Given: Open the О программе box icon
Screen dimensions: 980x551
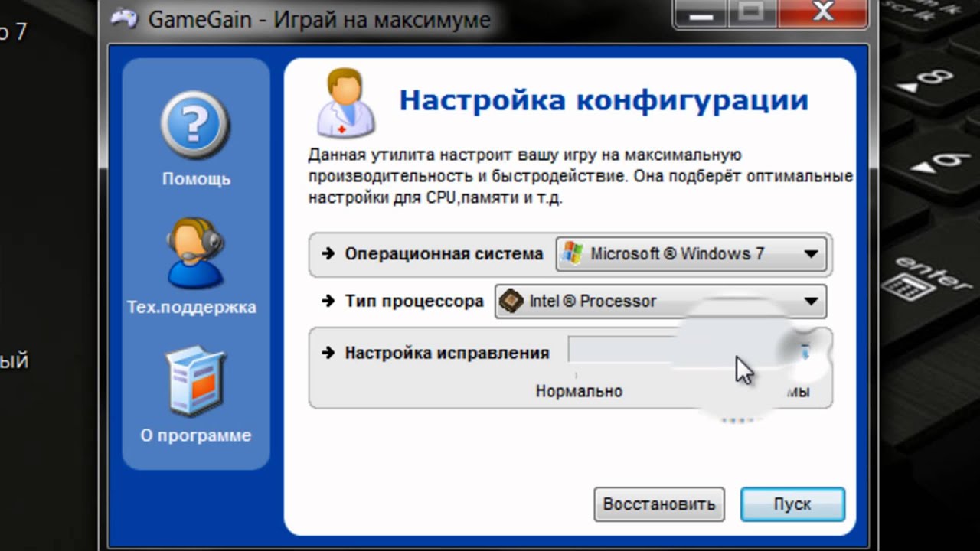Looking at the screenshot, I should [196, 381].
